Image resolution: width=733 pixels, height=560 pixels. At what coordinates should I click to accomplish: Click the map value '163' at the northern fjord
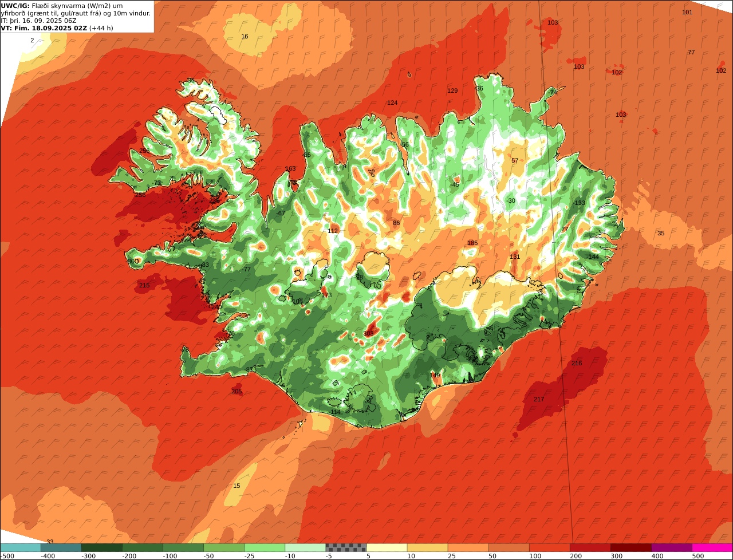click(x=290, y=169)
